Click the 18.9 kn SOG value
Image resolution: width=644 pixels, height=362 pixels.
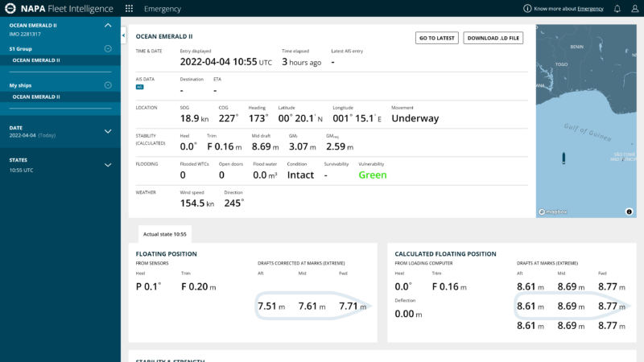coord(194,118)
